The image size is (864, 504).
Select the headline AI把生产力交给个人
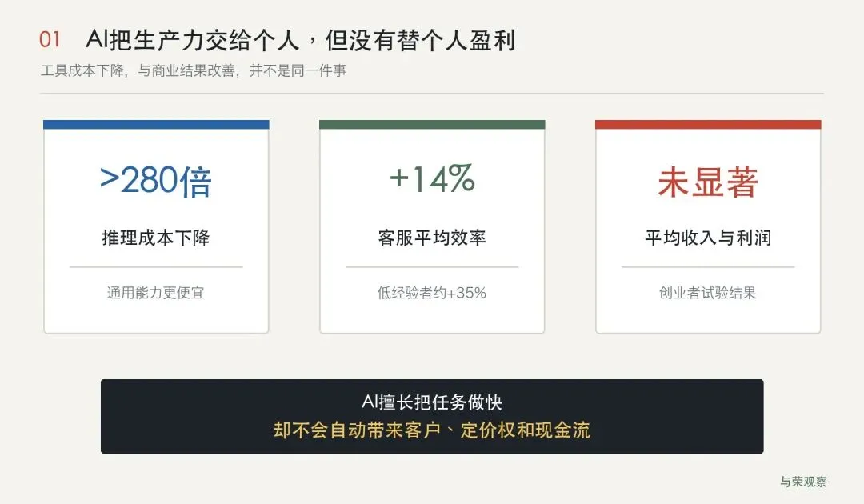[x=193, y=40]
